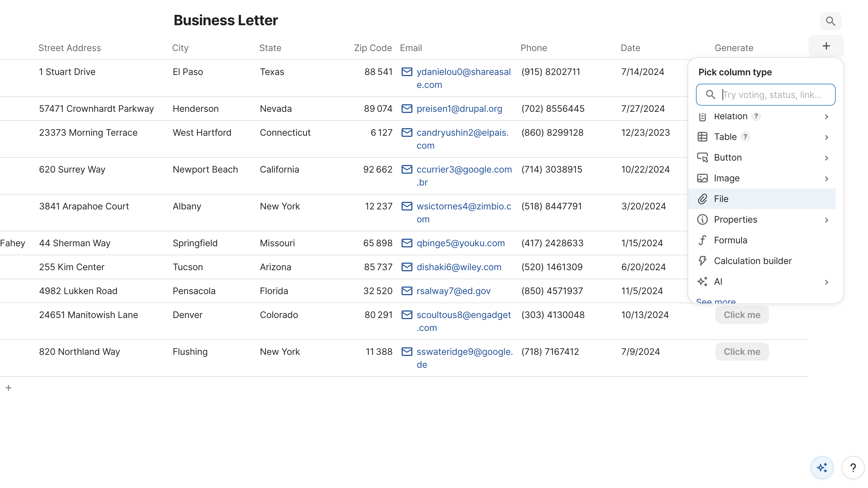Viewport: 868px width, 488px height.
Task: Expand the Button column type options
Action: 827,158
